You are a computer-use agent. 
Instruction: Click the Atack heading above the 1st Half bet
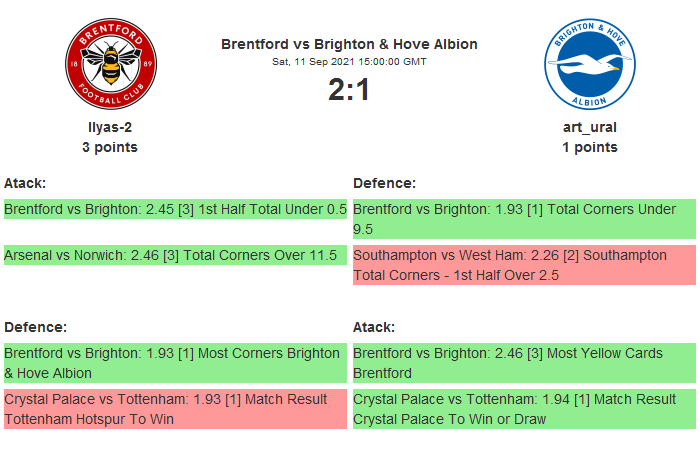25,183
